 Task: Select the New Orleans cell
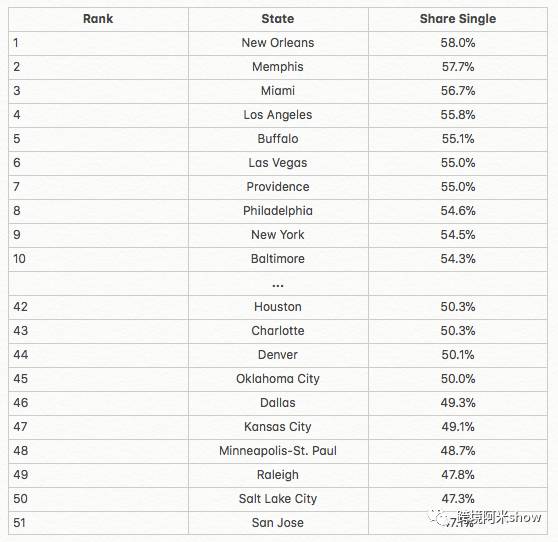[x=278, y=43]
